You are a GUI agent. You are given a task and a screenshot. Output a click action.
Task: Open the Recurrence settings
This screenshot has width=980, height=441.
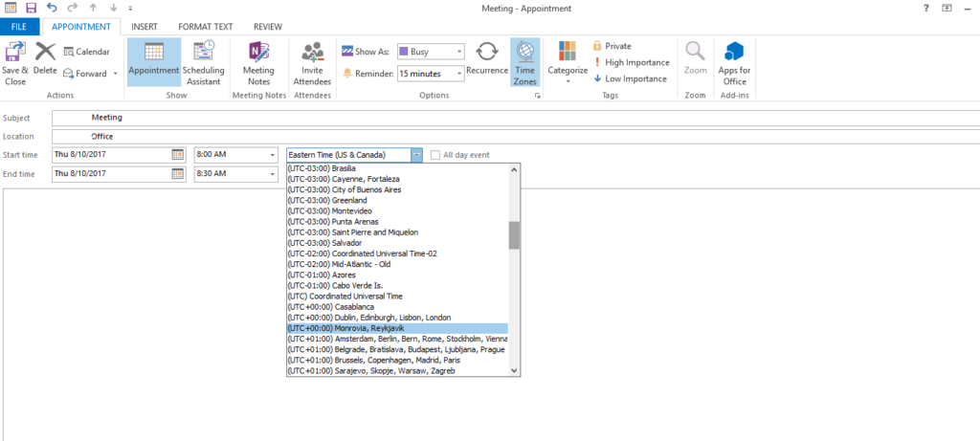[x=486, y=57]
